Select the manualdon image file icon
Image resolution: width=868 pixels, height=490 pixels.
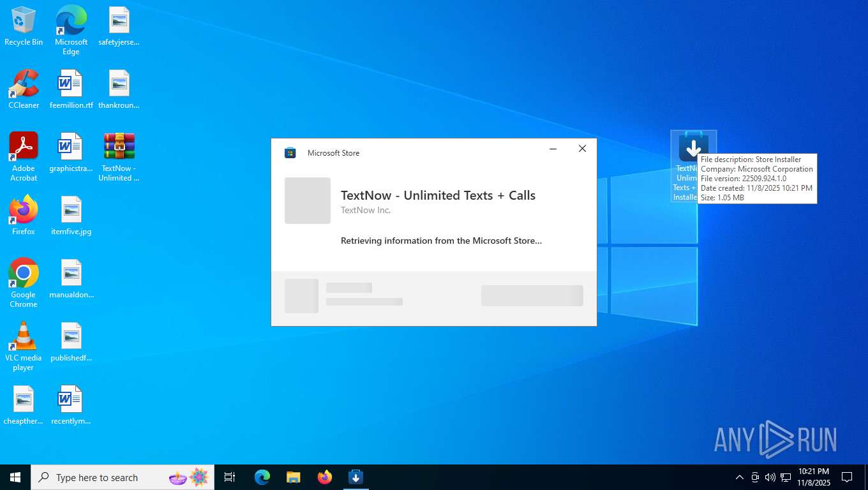[71, 279]
